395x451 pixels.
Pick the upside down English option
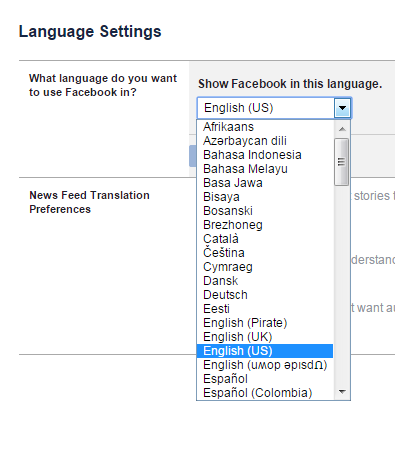point(265,365)
